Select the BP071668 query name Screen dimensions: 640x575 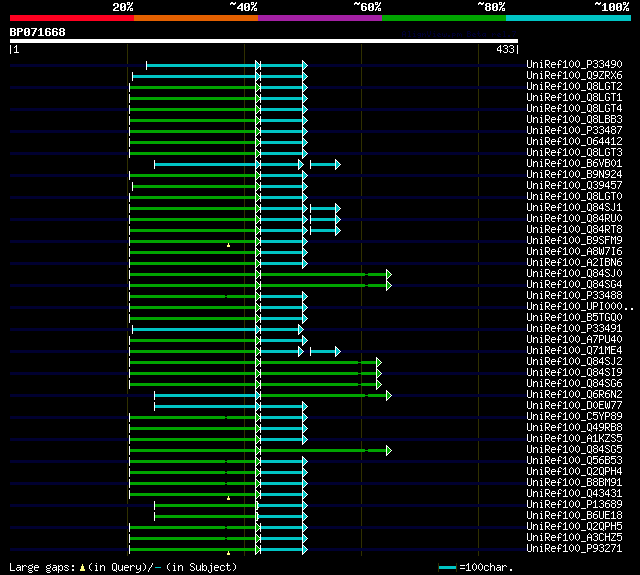pyautogui.click(x=38, y=32)
